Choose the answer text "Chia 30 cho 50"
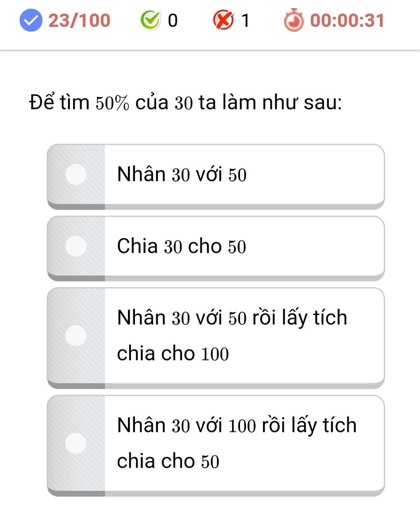420x525 pixels. pos(181,247)
